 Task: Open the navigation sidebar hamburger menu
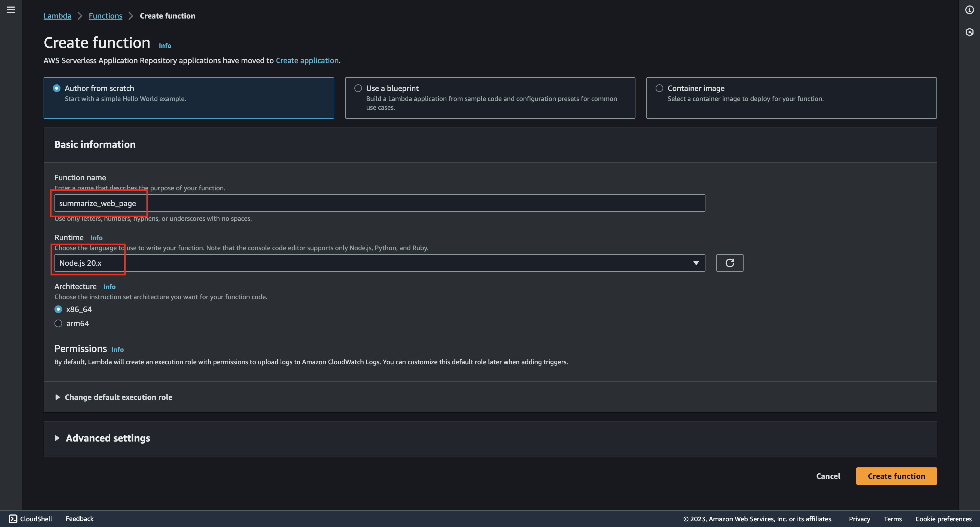click(10, 10)
